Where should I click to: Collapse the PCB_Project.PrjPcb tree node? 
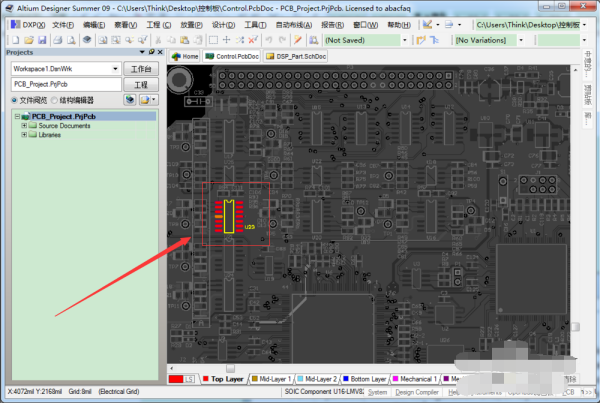coord(17,116)
